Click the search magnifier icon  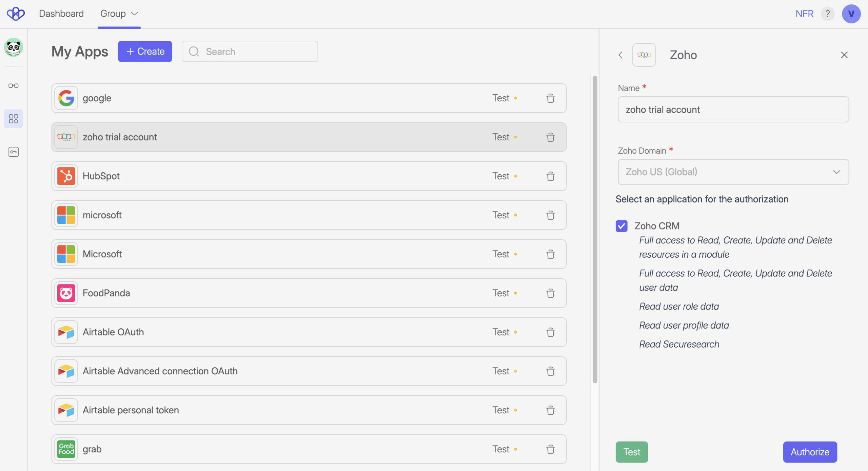click(x=194, y=52)
